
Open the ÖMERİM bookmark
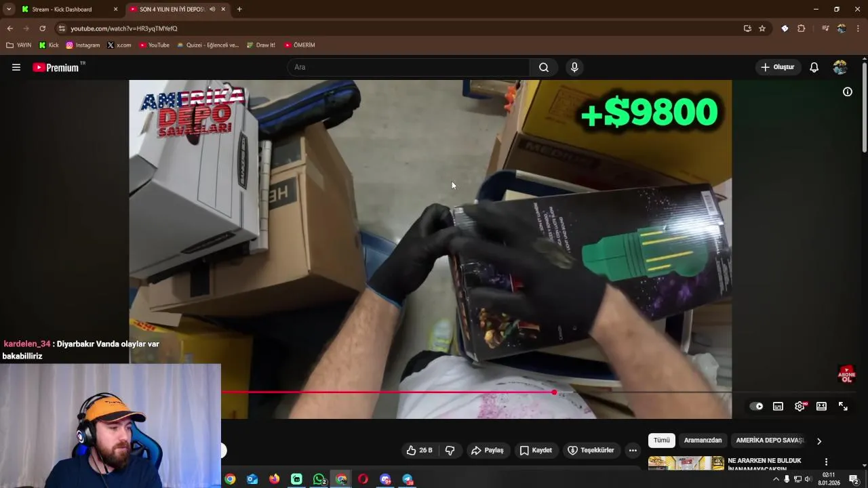pos(299,45)
